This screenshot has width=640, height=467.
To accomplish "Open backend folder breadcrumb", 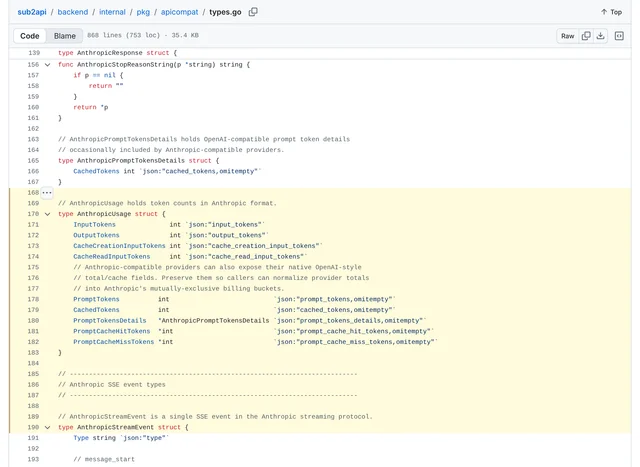I will click(x=73, y=12).
